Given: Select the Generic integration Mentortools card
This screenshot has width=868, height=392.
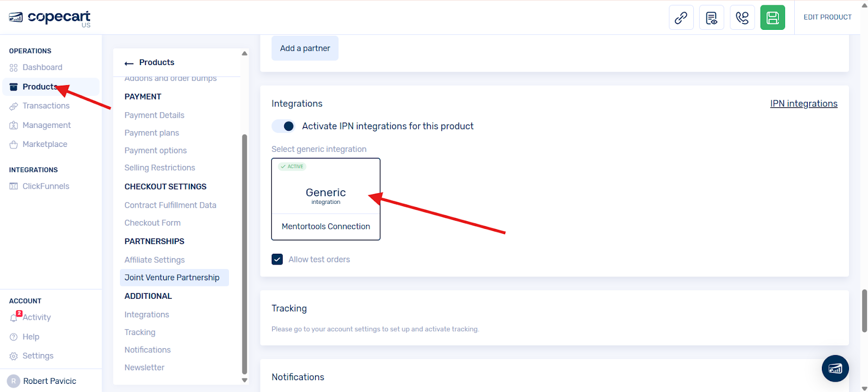Looking at the screenshot, I should coord(325,199).
